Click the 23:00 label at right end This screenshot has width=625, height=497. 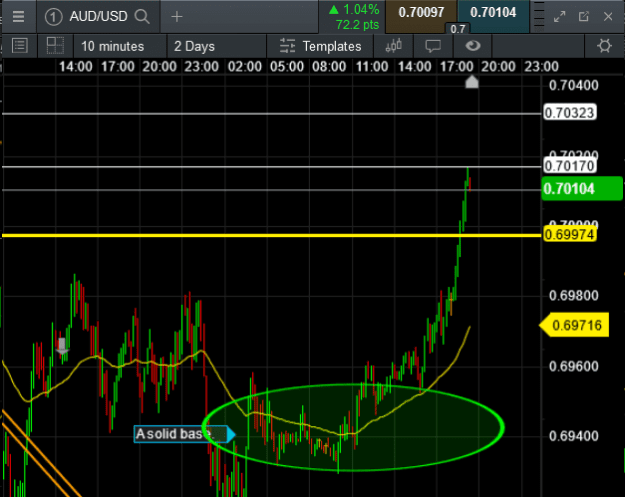coord(541,66)
